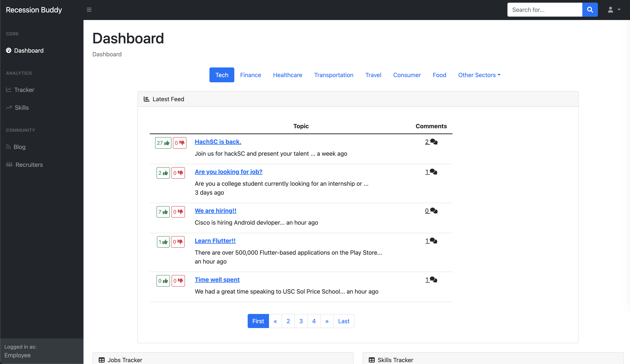Open the Blog community page

click(19, 147)
